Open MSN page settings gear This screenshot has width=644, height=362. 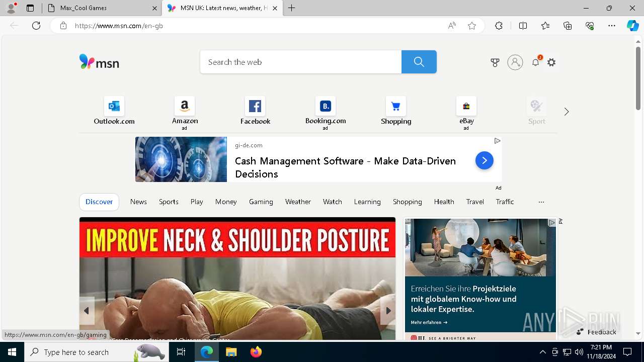[551, 62]
